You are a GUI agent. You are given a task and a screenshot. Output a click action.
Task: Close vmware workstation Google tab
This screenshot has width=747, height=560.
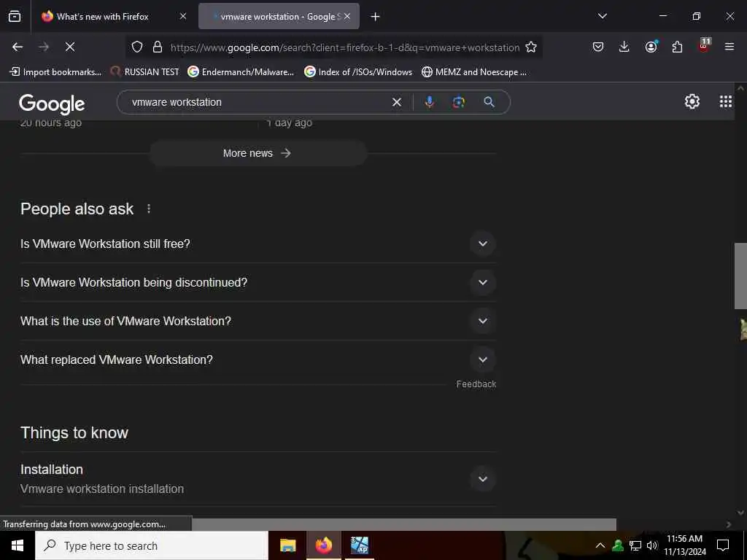pos(347,16)
